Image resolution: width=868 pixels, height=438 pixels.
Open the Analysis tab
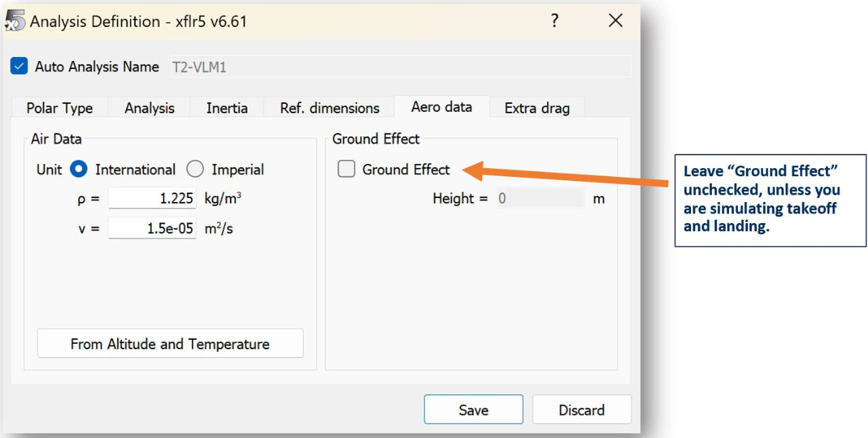149,108
